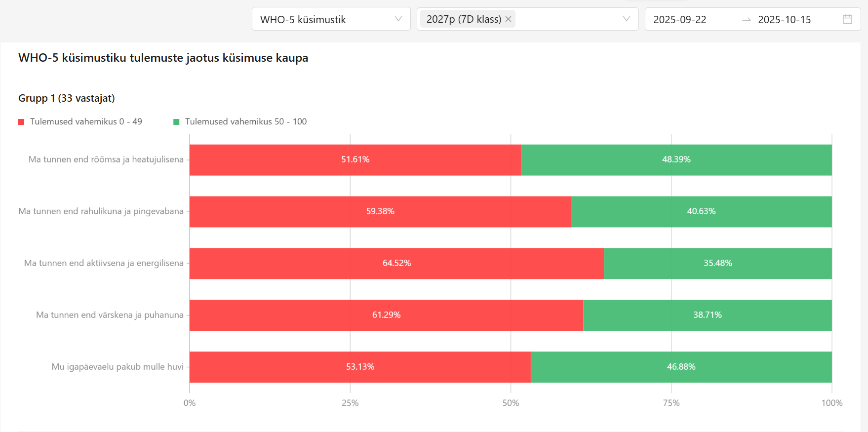Screen dimensions: 868x432
Task: Open the calendar icon date picker
Action: point(847,19)
